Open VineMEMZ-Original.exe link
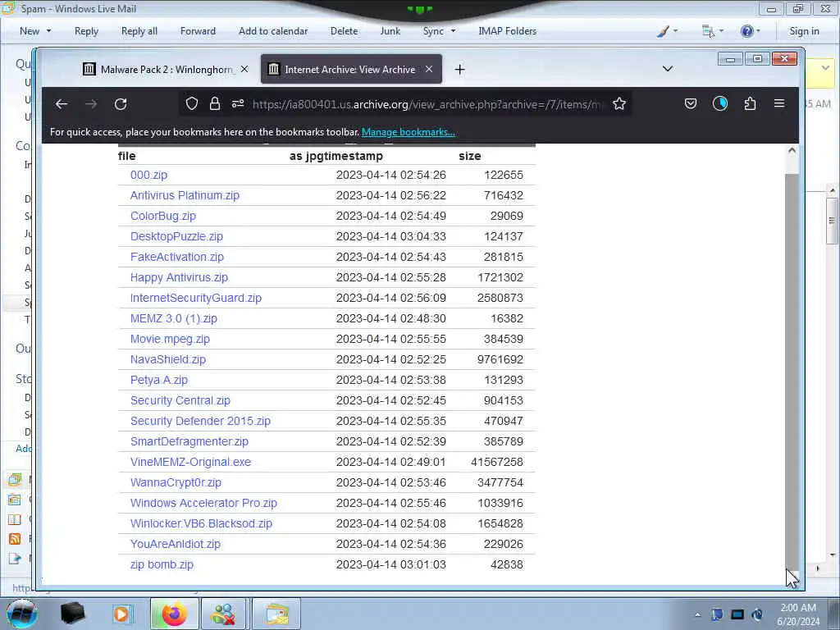840x630 pixels. pyautogui.click(x=190, y=463)
